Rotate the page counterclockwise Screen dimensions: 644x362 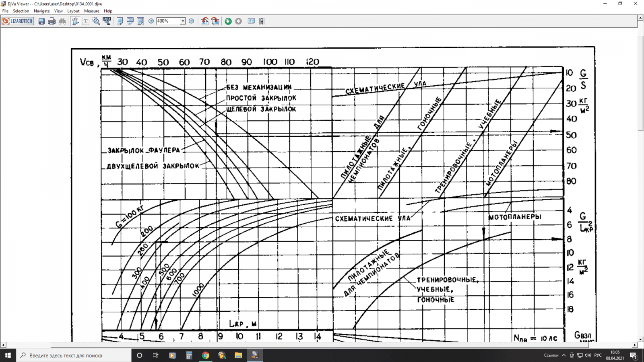[205, 21]
